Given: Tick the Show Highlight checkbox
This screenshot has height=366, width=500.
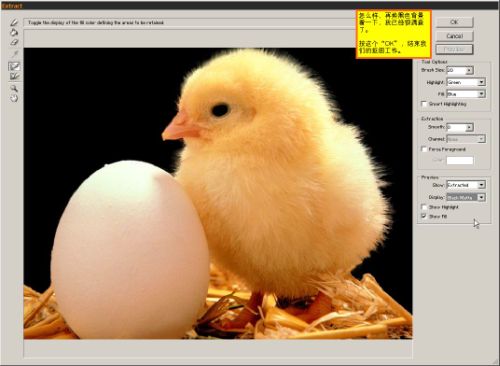Looking at the screenshot, I should pyautogui.click(x=424, y=207).
